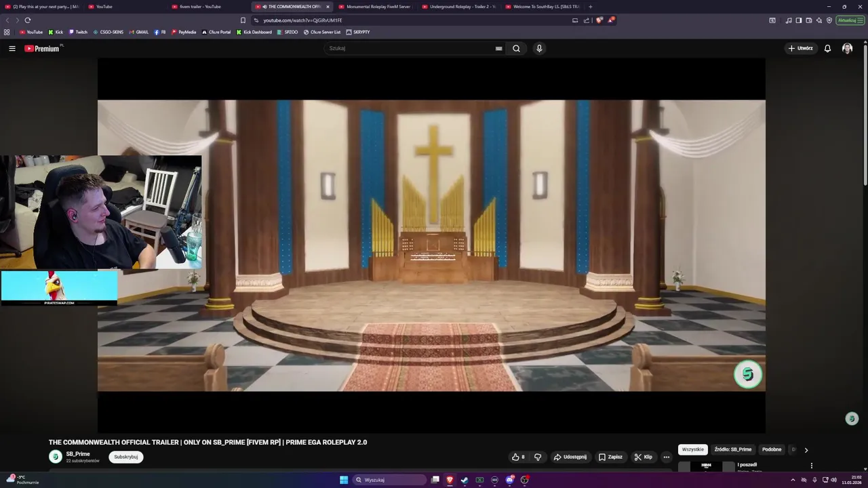Open the browser apps grid icon
This screenshot has height=488, width=868.
(x=7, y=32)
